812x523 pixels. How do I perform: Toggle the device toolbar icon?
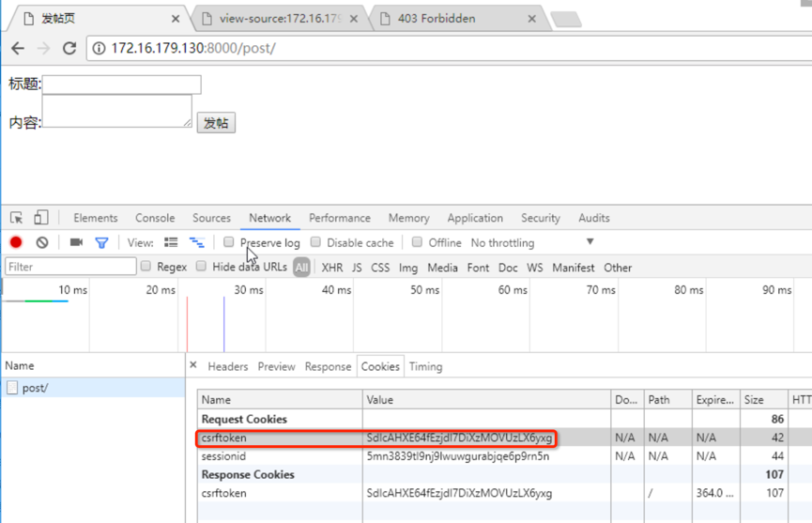(40, 218)
